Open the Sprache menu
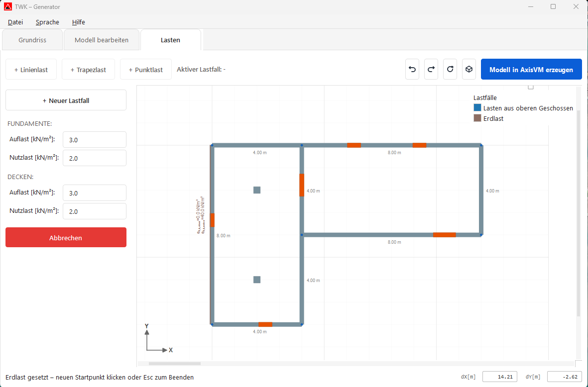The height and width of the screenshot is (387, 588). point(47,22)
